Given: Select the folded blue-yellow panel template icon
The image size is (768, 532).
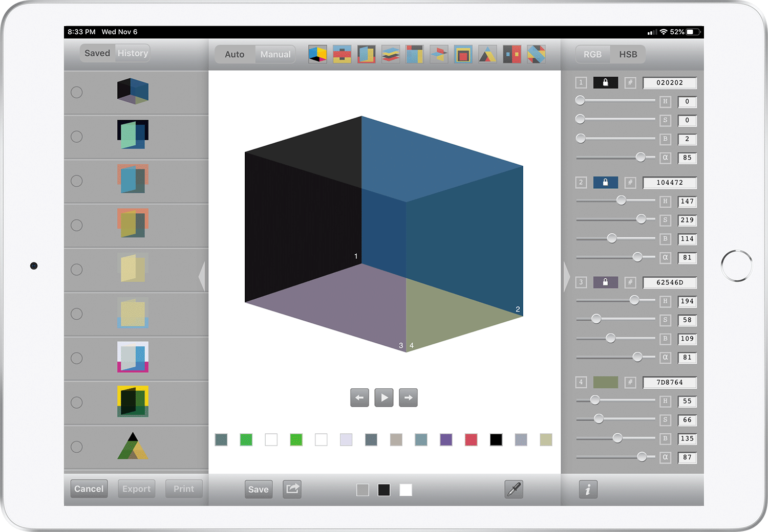Looking at the screenshot, I should pos(366,54).
